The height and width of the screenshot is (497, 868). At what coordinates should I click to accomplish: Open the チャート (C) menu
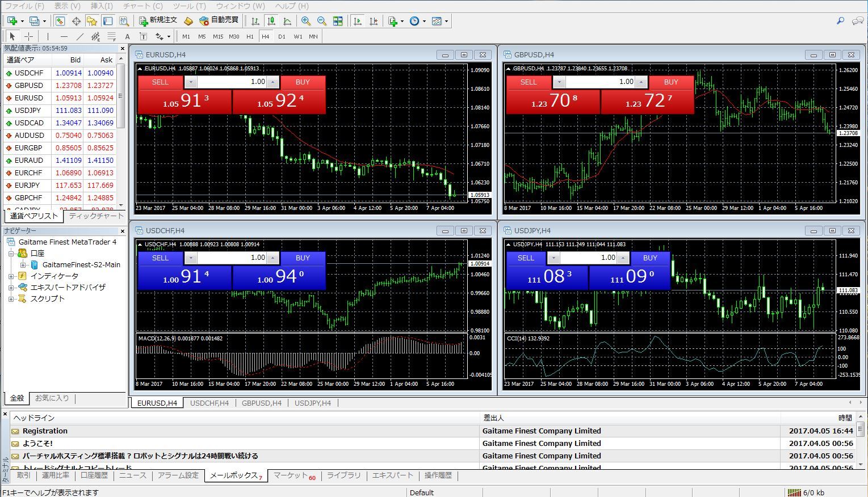click(142, 6)
